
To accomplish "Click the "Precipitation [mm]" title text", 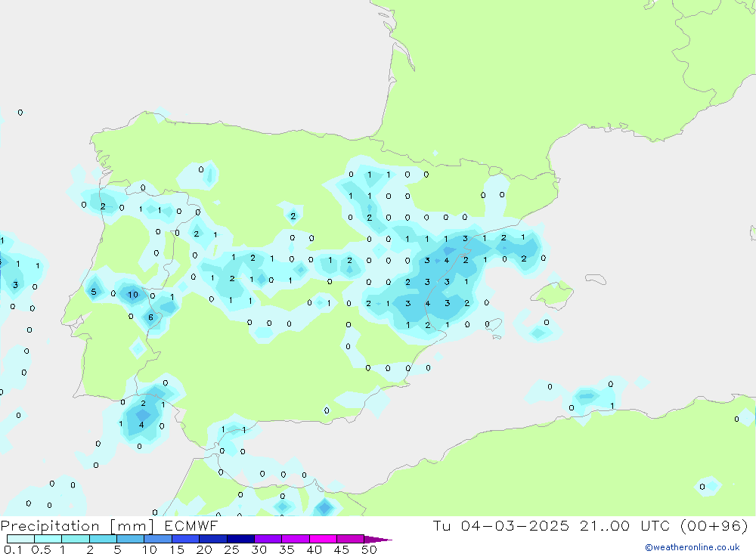I will click(77, 526).
